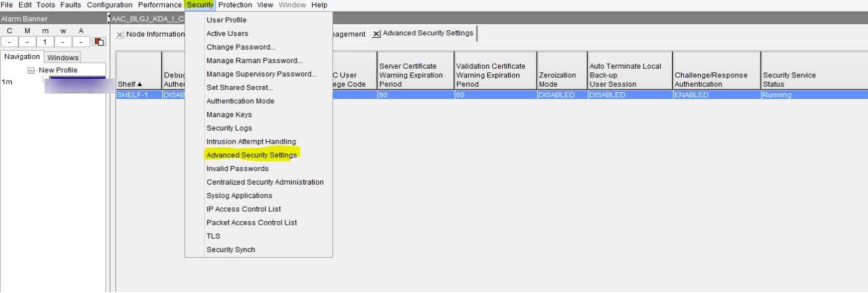The width and height of the screenshot is (868, 293).
Task: Open the Faults menu in menu bar
Action: pyautogui.click(x=70, y=5)
